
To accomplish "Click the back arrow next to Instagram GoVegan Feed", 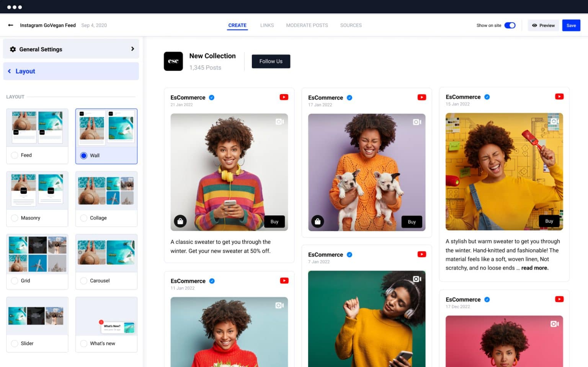I will pos(10,25).
